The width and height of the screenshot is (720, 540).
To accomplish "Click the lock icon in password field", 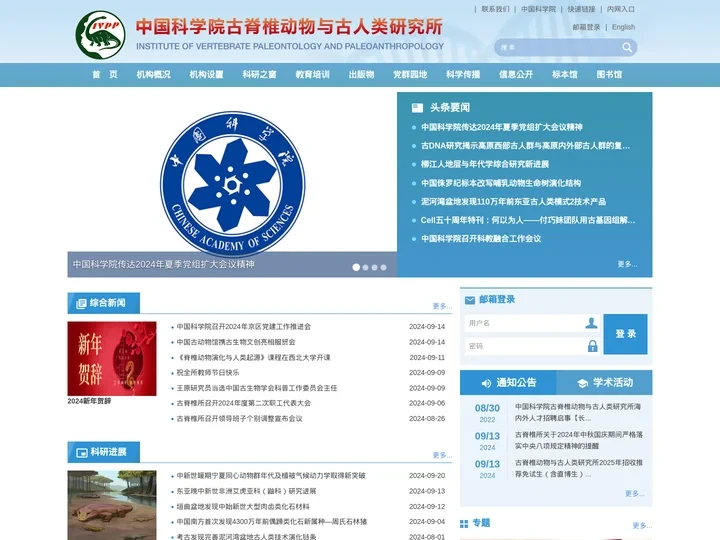I will [x=592, y=346].
